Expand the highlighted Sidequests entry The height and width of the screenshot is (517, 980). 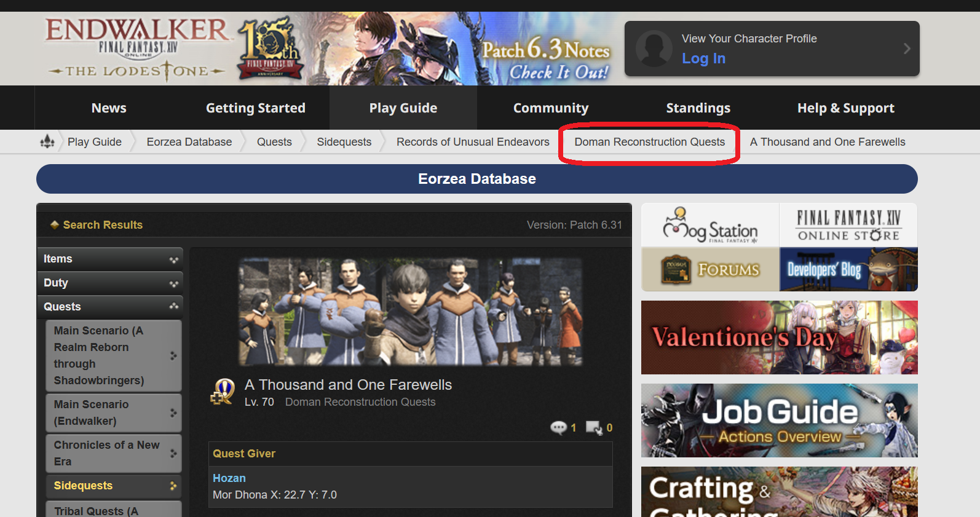tap(114, 486)
